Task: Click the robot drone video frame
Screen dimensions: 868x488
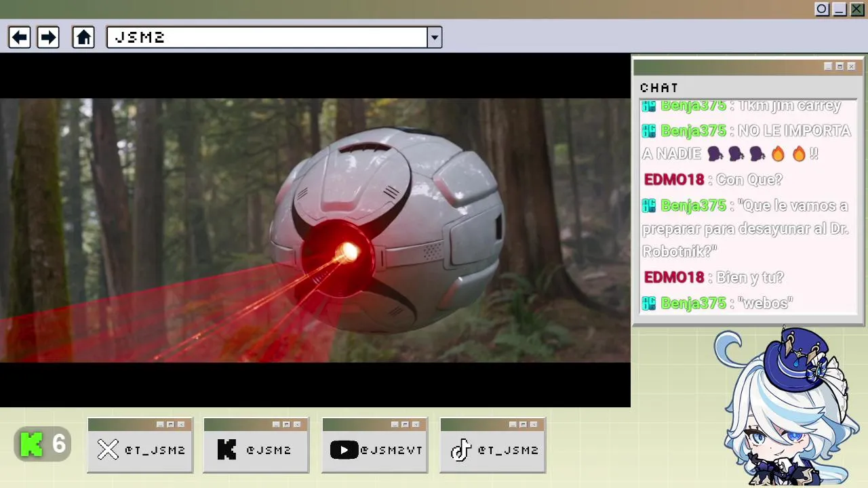Action: pyautogui.click(x=315, y=230)
